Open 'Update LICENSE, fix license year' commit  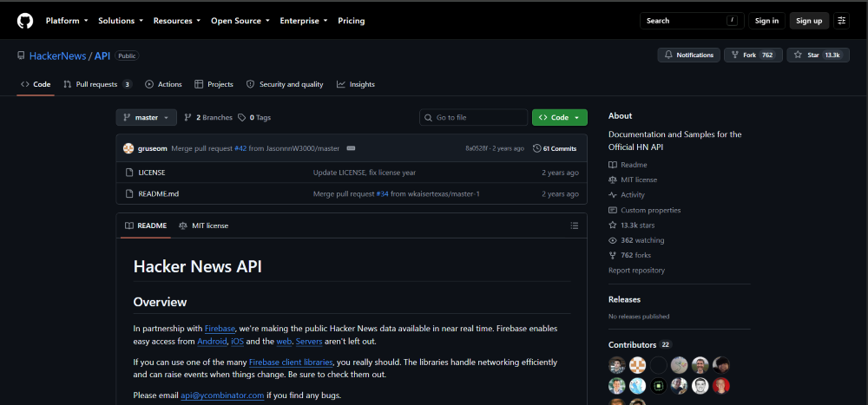tap(365, 173)
